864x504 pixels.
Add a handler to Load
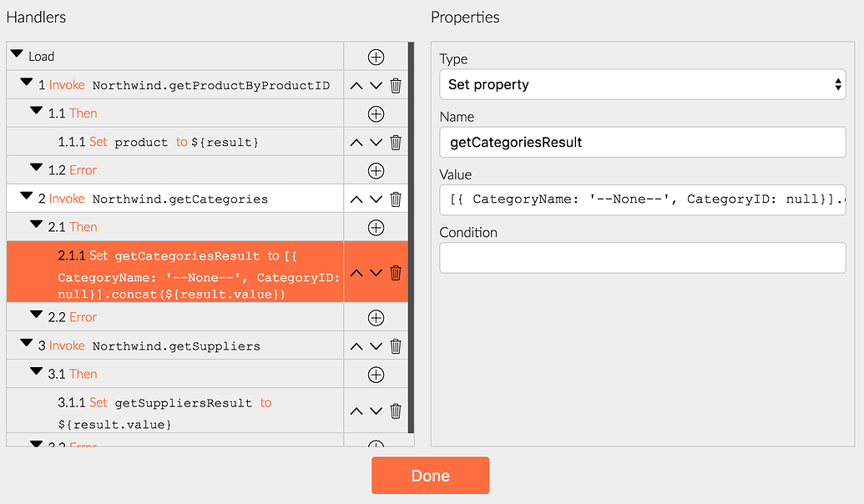pyautogui.click(x=376, y=57)
